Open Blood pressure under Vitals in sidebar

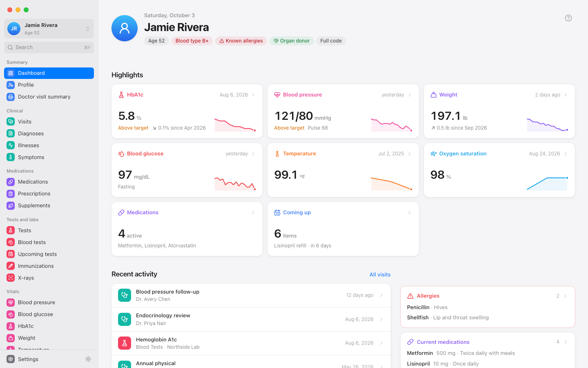[x=49, y=303]
